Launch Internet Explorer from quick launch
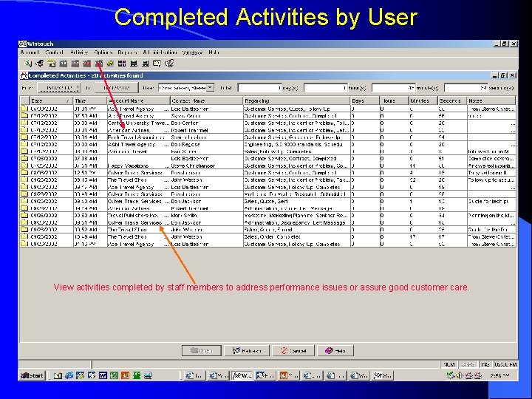The image size is (532, 399). point(69,375)
